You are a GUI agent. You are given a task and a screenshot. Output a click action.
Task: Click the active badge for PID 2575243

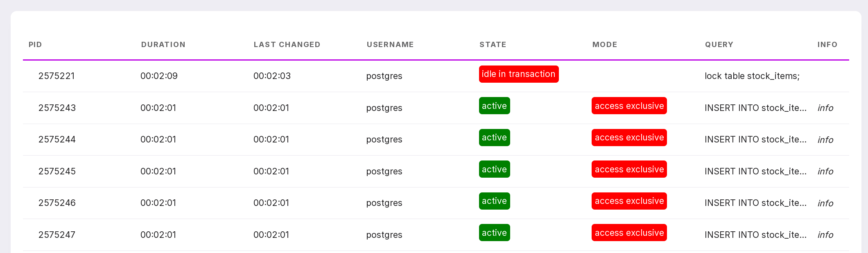(494, 106)
